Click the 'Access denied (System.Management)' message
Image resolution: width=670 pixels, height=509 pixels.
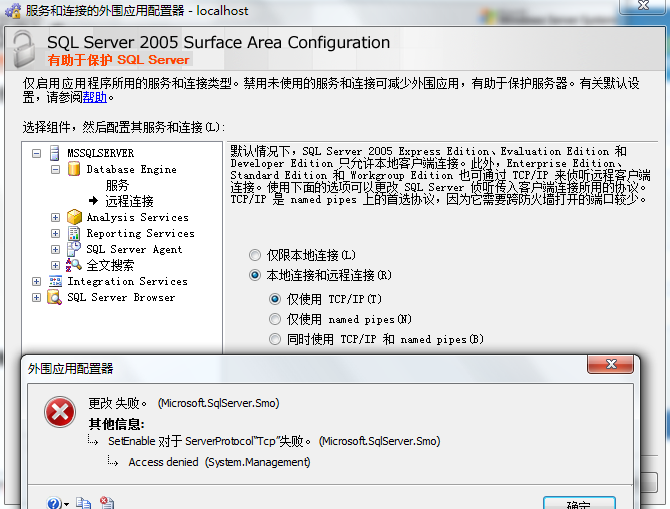[219, 462]
